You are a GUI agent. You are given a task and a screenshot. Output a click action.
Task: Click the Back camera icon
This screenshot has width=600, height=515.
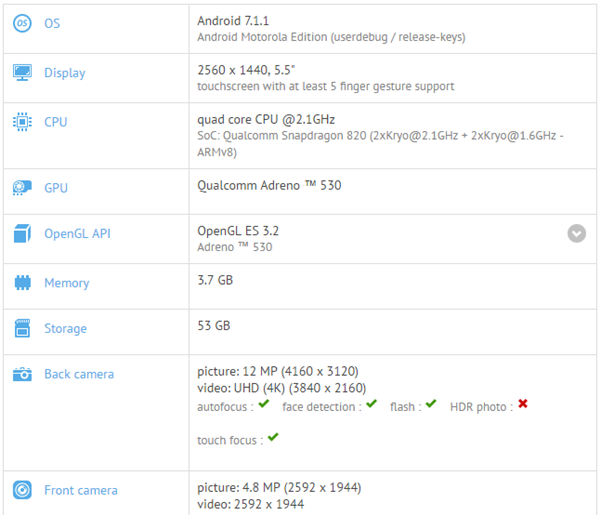[x=22, y=374]
